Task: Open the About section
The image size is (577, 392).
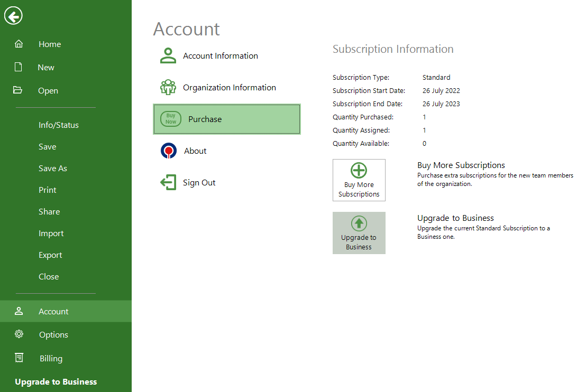Action: (x=227, y=151)
